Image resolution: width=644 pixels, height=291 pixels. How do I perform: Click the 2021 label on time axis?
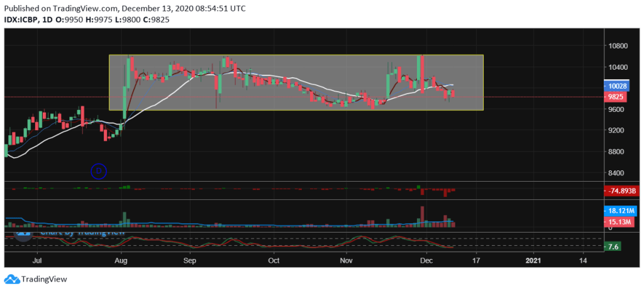pos(533,260)
